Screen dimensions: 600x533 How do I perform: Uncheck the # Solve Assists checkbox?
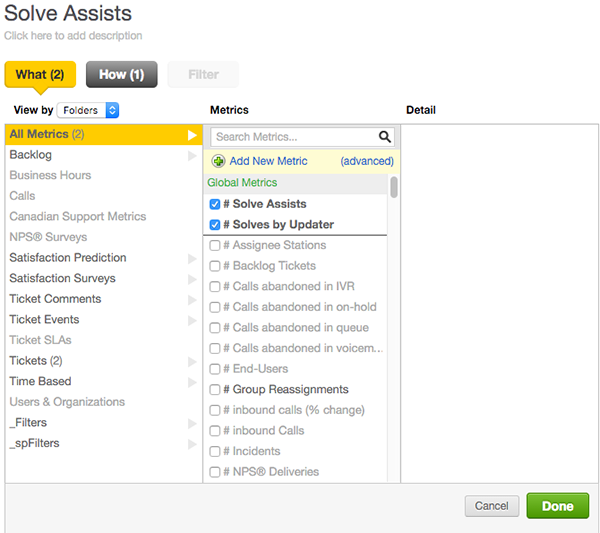point(215,204)
